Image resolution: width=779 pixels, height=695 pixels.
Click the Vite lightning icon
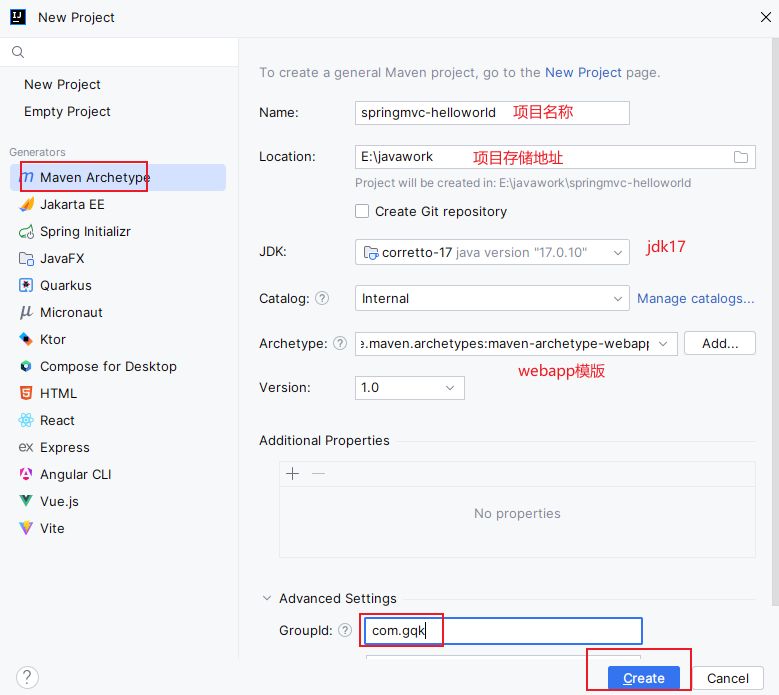[x=26, y=528]
